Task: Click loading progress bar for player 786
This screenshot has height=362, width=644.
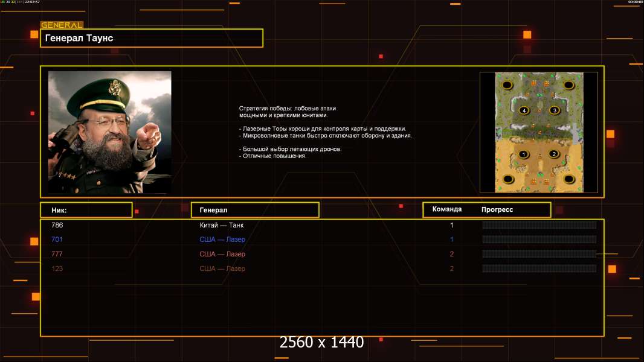Action: (539, 224)
